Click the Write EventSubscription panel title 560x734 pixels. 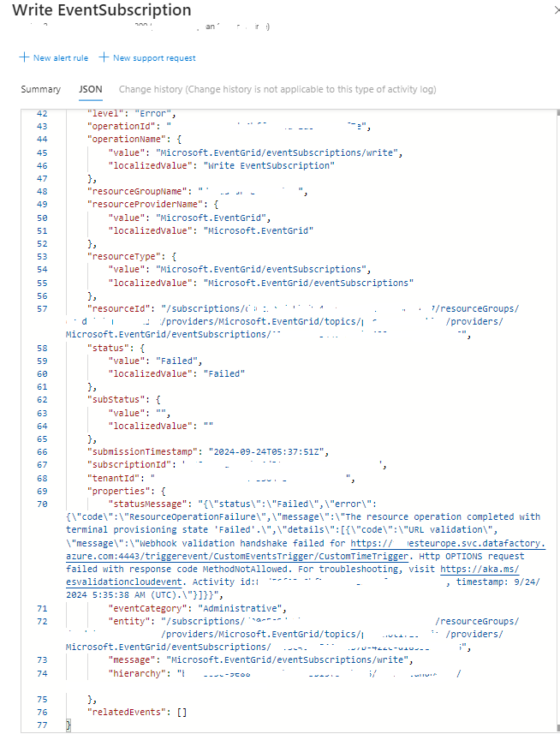(102, 9)
